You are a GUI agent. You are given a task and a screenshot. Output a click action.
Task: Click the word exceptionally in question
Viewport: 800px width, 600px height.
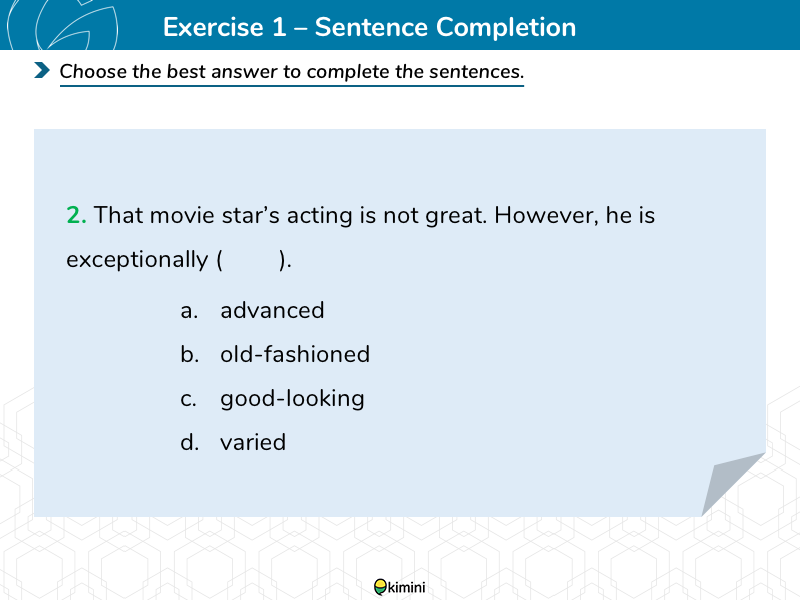[137, 260]
